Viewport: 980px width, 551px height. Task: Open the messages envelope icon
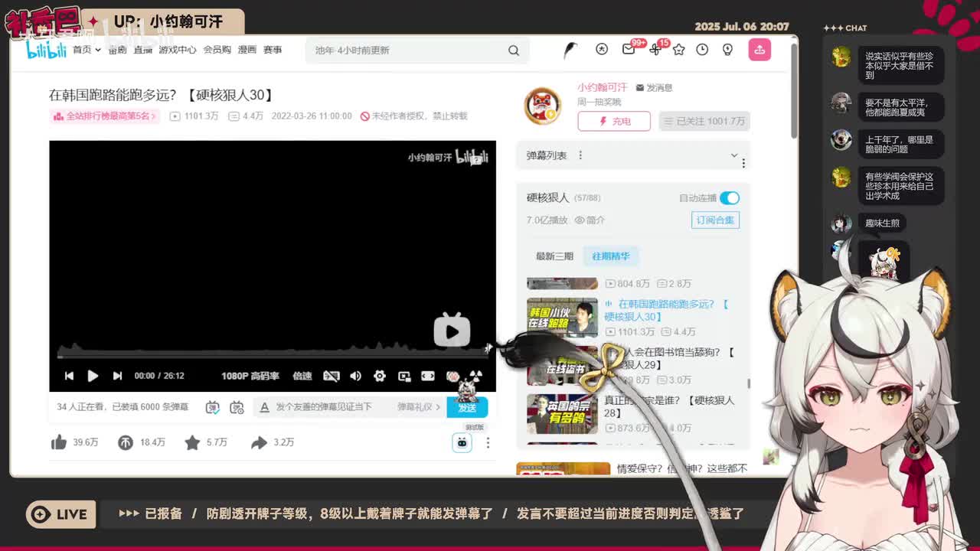[629, 49]
